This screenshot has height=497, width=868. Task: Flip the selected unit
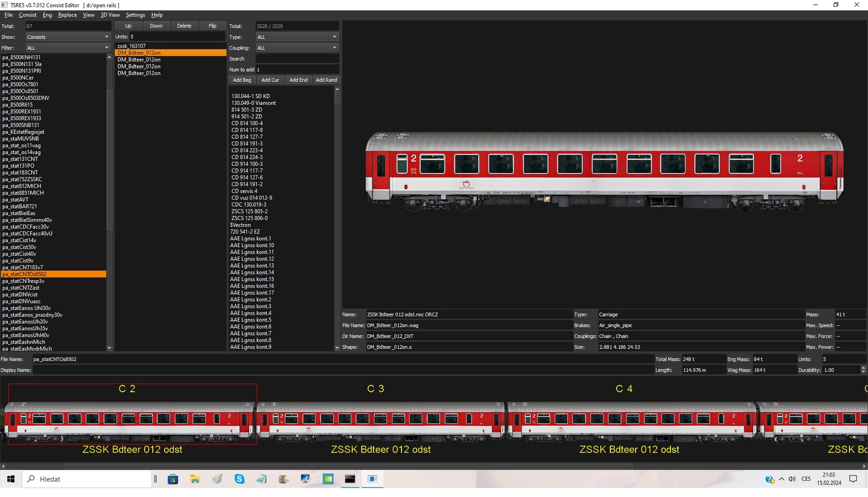[213, 26]
